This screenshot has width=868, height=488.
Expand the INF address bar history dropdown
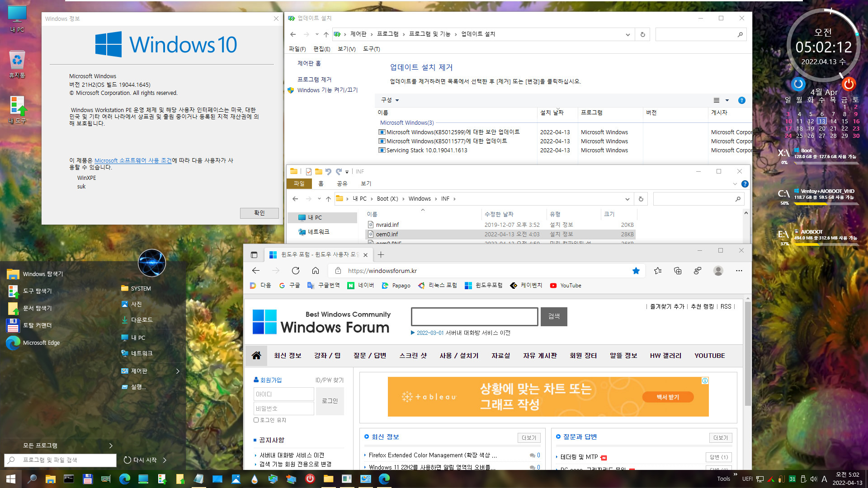[x=627, y=199]
